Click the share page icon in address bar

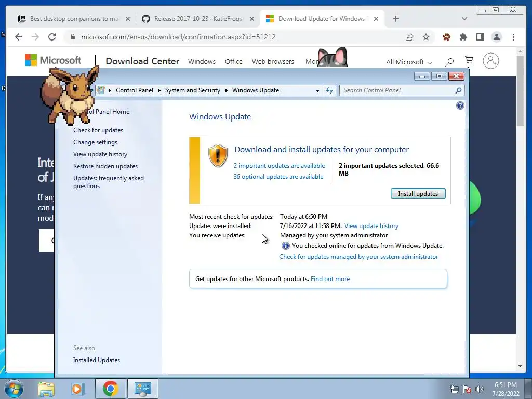tap(409, 37)
